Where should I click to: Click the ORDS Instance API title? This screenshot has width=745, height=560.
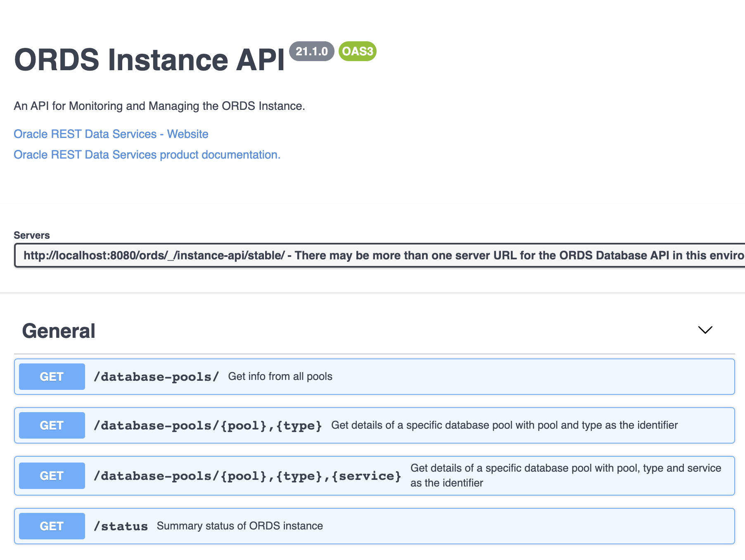(x=149, y=59)
